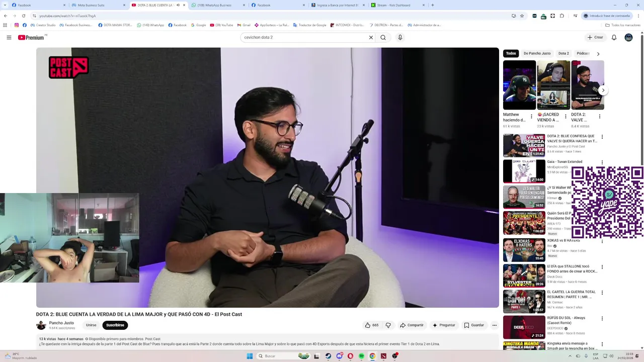Open 'XOKAS vs 8 HATERS' thumbnail
The height and width of the screenshot is (362, 644).
(524, 250)
